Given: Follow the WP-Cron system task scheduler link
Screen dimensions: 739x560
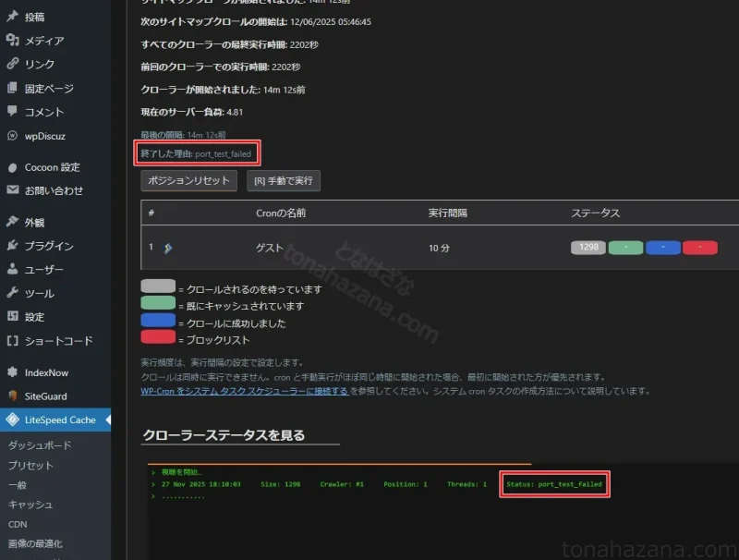Looking at the screenshot, I should (244, 391).
